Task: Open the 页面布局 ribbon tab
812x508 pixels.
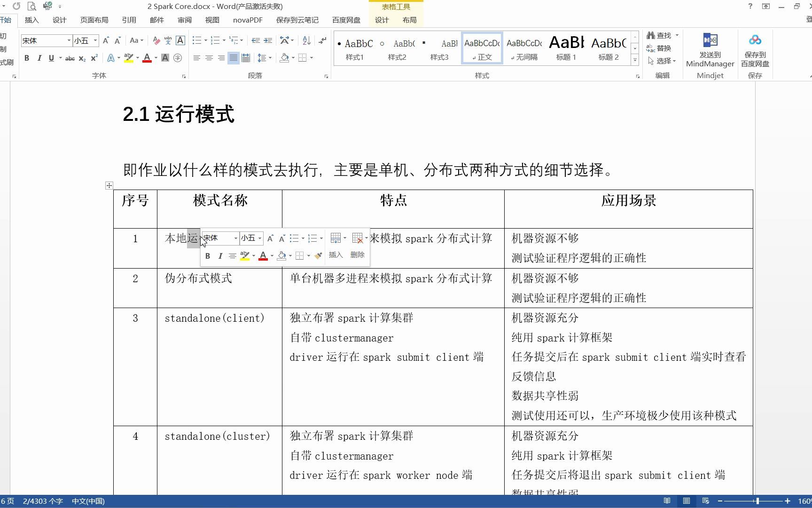Action: tap(94, 20)
